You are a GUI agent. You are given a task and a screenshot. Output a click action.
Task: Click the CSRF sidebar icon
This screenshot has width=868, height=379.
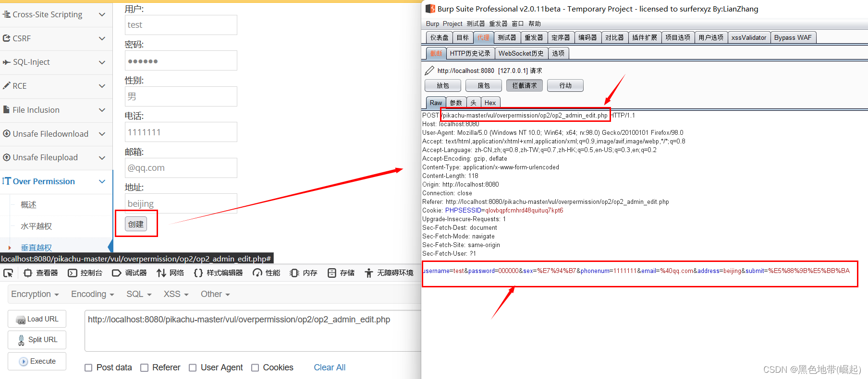point(6,38)
